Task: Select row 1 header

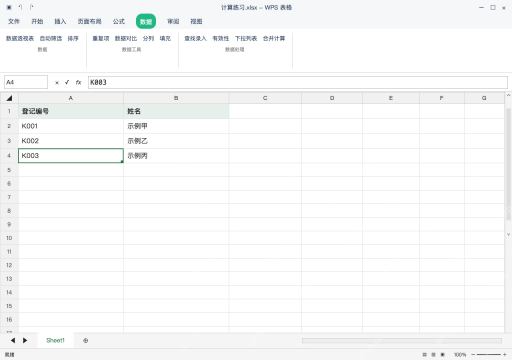Action: coord(9,111)
